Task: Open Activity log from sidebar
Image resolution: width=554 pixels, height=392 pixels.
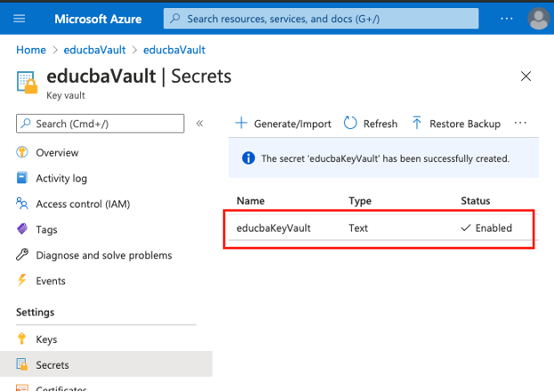Action: [x=61, y=179]
